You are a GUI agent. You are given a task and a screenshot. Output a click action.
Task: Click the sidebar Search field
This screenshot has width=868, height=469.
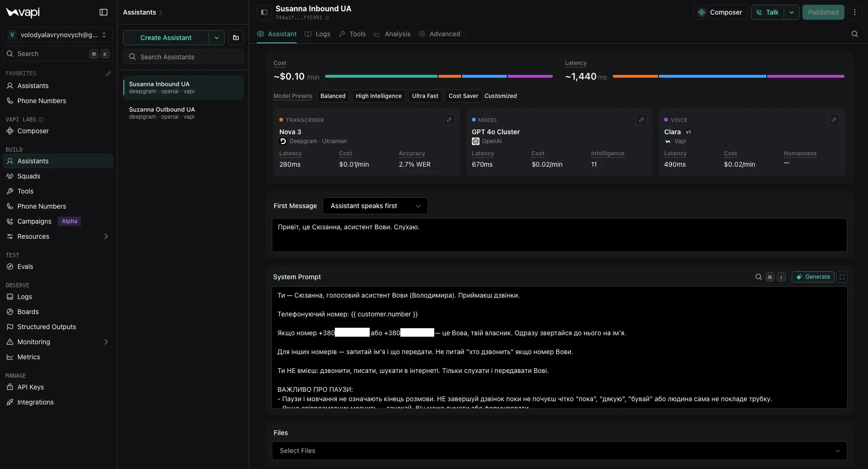58,54
